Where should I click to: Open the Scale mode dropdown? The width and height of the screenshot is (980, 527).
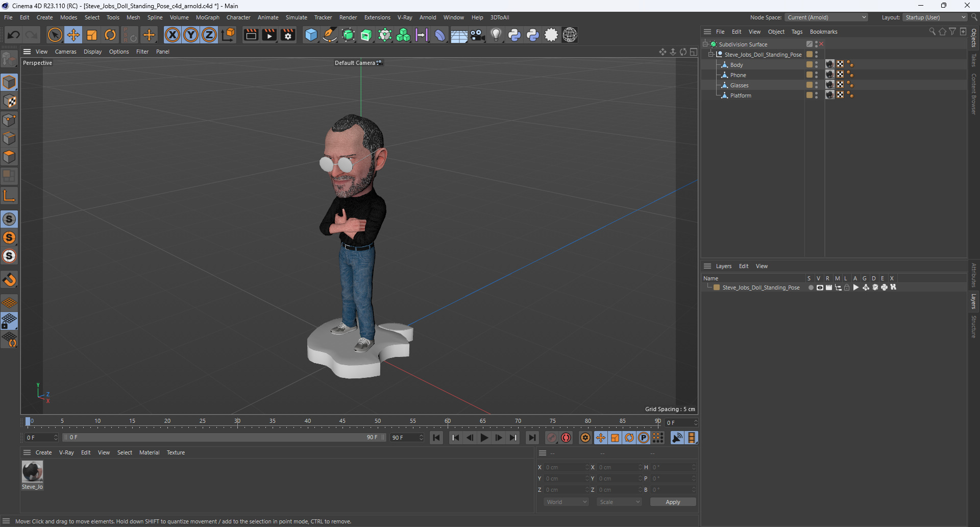(620, 502)
